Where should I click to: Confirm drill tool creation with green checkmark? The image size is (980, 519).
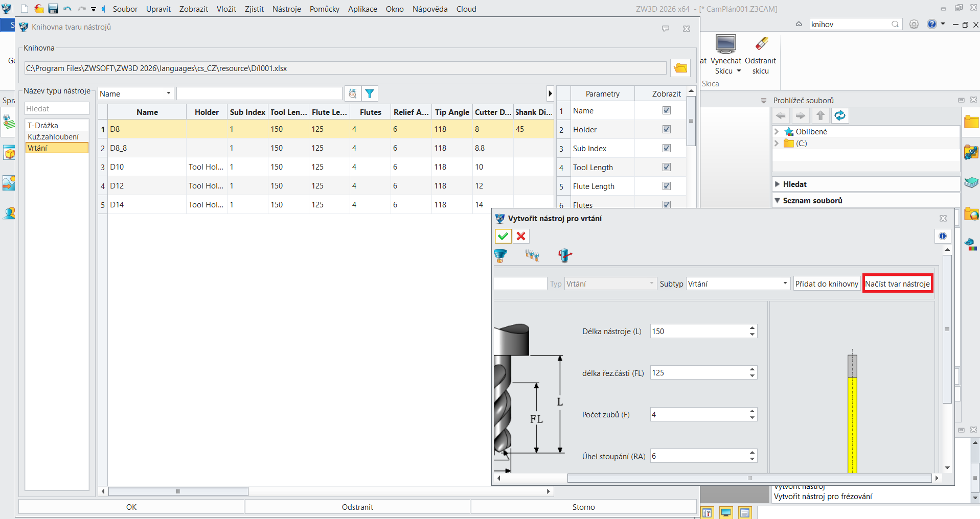pyautogui.click(x=503, y=236)
